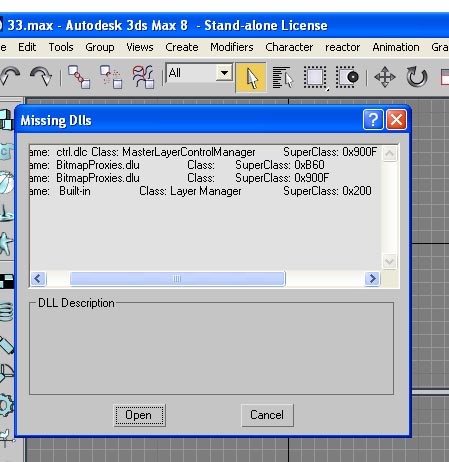Choose the Rectangular Selection Region tool
Screen dimensions: 449x462
click(x=315, y=77)
